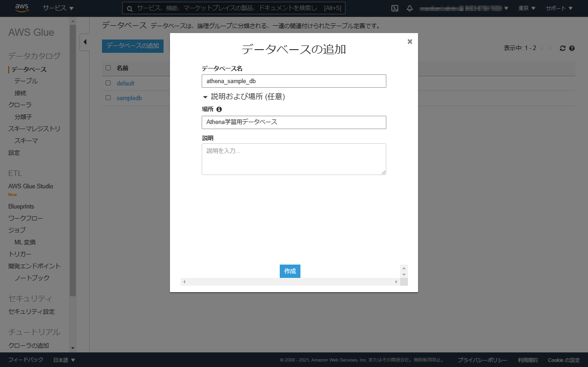
Task: Open 設定 in the sidebar
Action: (x=14, y=153)
